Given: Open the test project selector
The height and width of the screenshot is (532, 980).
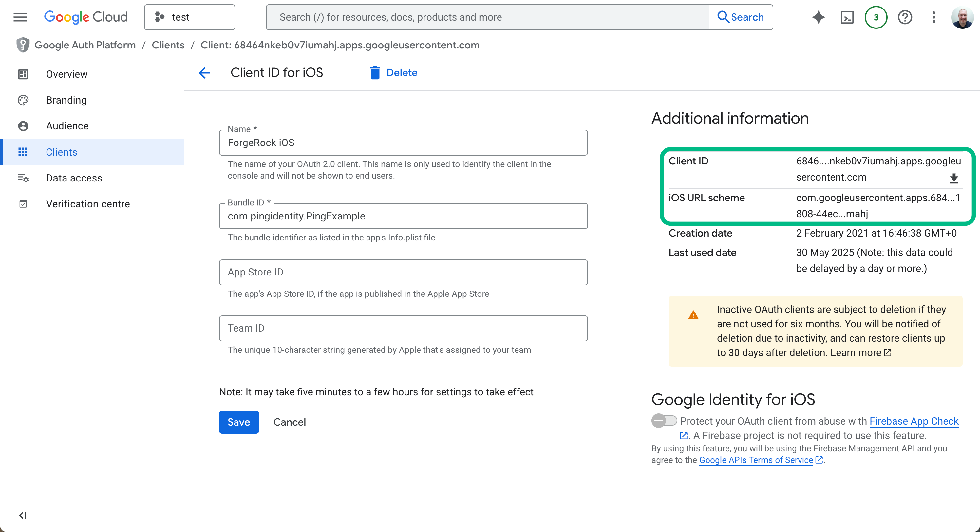Looking at the screenshot, I should 189,17.
